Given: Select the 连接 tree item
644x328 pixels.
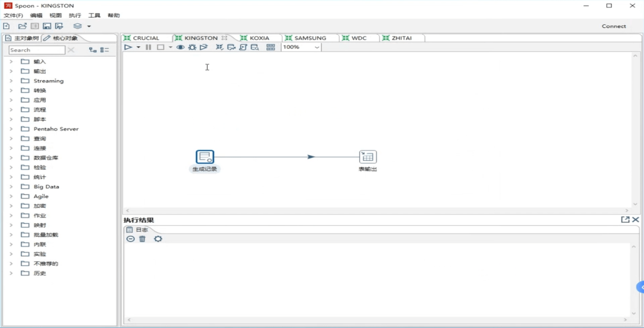Looking at the screenshot, I should pos(40,148).
